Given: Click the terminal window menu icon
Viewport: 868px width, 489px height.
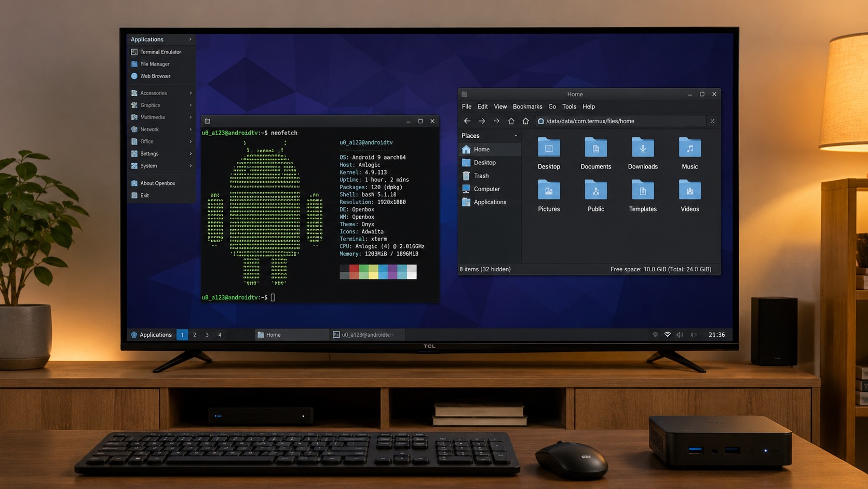Looking at the screenshot, I should point(208,121).
